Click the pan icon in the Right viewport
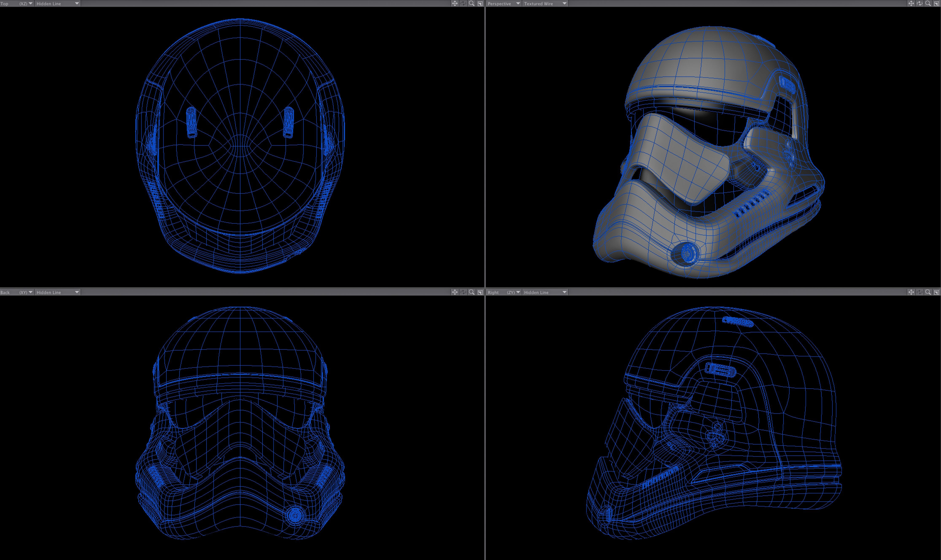 tap(911, 292)
